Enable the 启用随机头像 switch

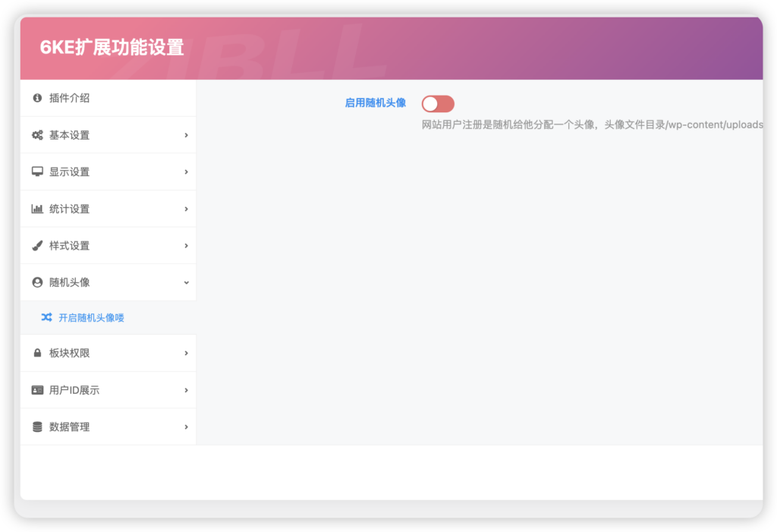(438, 103)
